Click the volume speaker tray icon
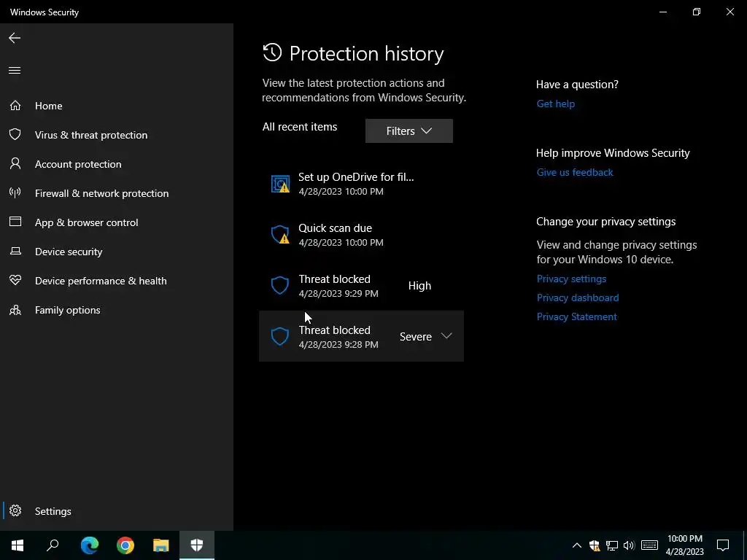747x560 pixels. [x=629, y=545]
